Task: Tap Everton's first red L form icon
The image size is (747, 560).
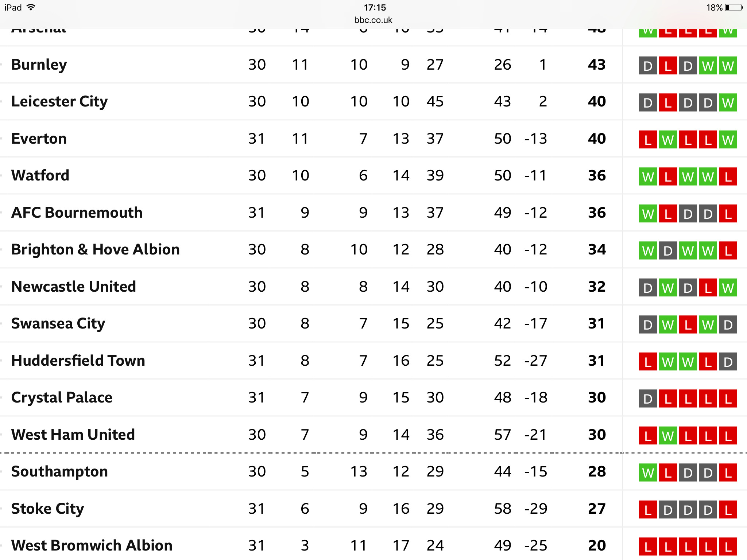Action: pyautogui.click(x=648, y=140)
